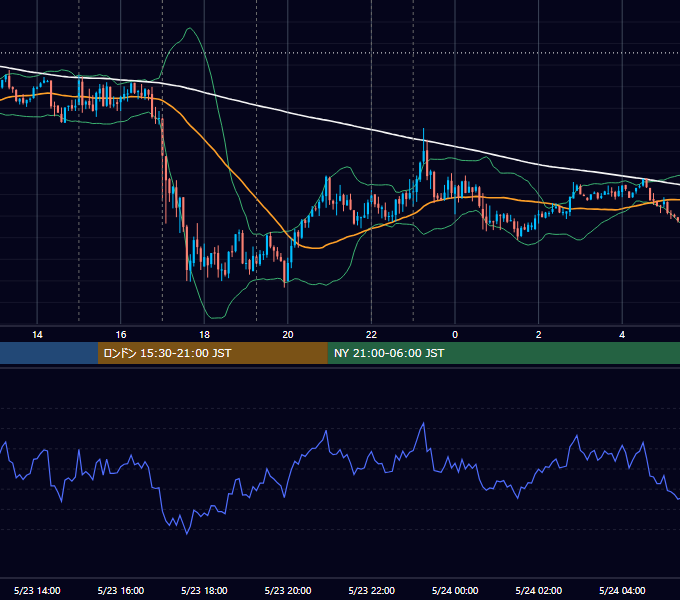680x600 pixels.
Task: Click the 5/23 22:00 time label
Action: pos(372,590)
